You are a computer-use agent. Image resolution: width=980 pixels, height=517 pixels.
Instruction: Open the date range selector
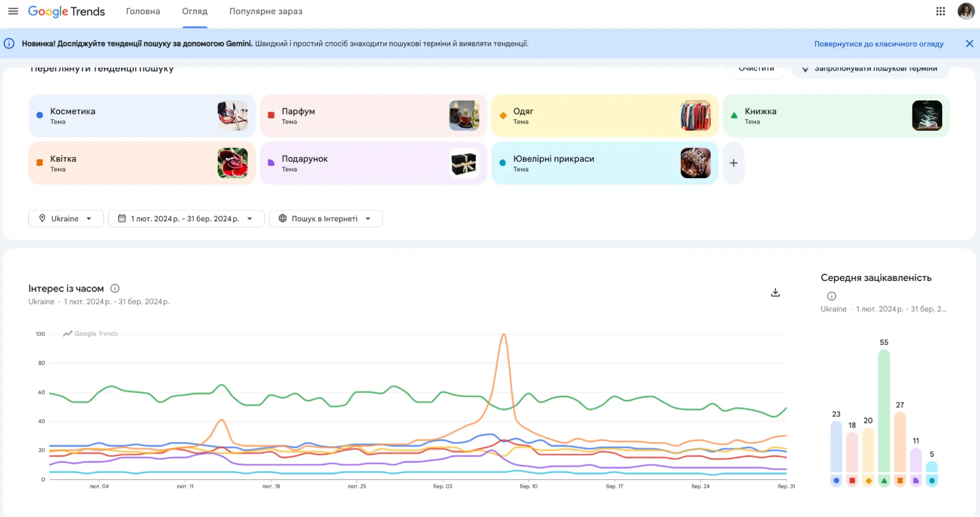click(186, 219)
